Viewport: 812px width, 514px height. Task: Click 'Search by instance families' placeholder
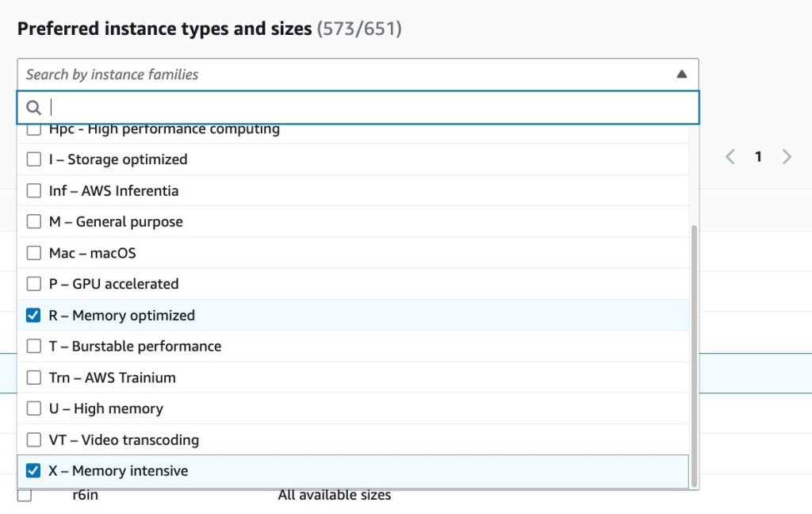113,75
